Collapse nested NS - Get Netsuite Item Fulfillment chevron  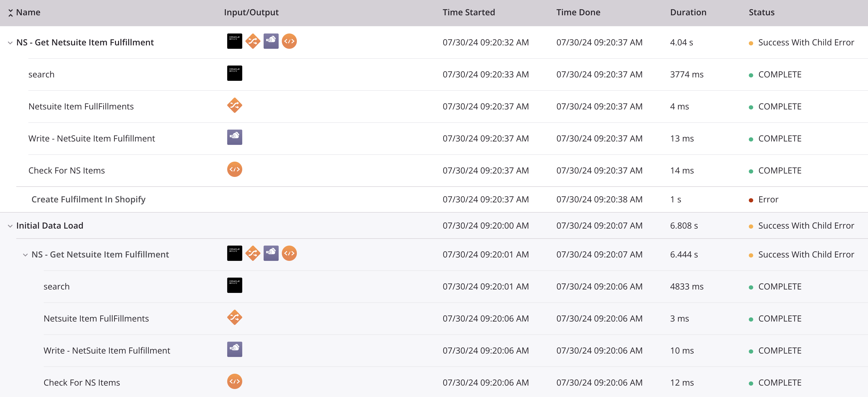[25, 255]
